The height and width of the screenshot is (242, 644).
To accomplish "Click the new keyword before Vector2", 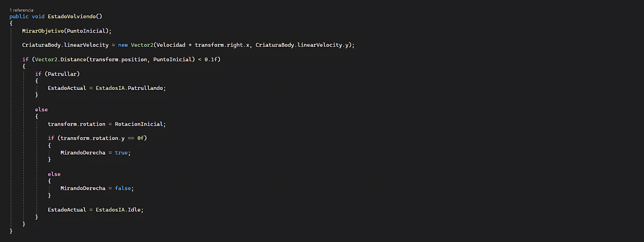I will point(123,45).
